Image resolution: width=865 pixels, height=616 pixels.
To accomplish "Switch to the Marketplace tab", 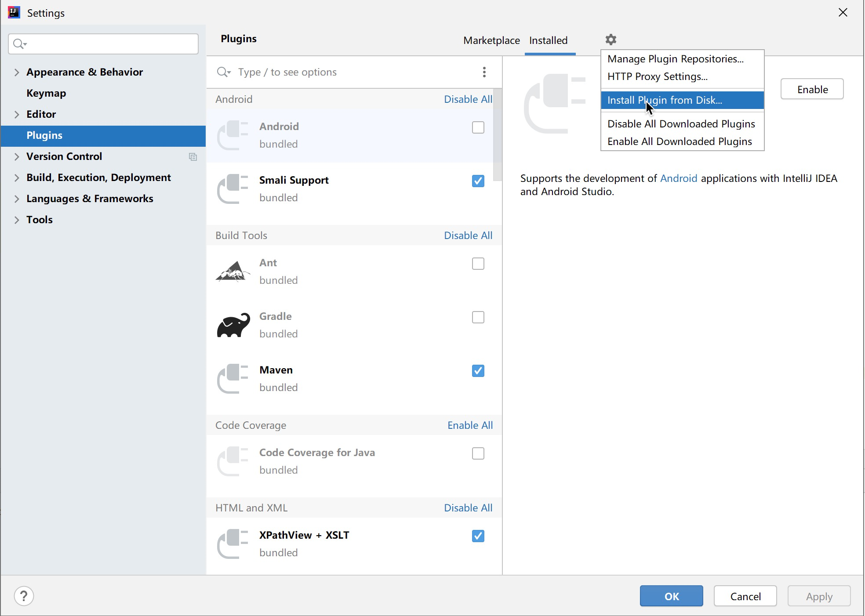I will point(491,40).
